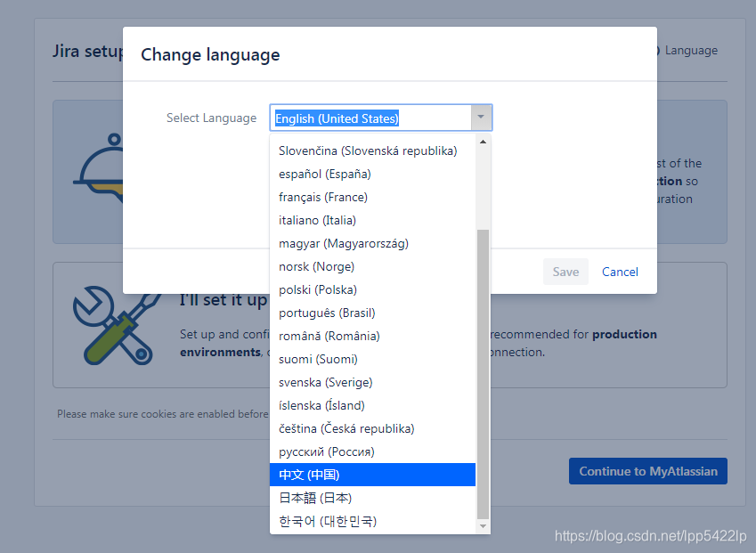Image resolution: width=756 pixels, height=553 pixels.
Task: Choose русский (Россия) language
Action: click(x=373, y=451)
